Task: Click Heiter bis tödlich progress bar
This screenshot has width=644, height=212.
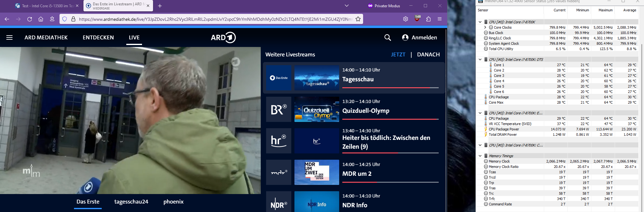Action: coord(390,153)
